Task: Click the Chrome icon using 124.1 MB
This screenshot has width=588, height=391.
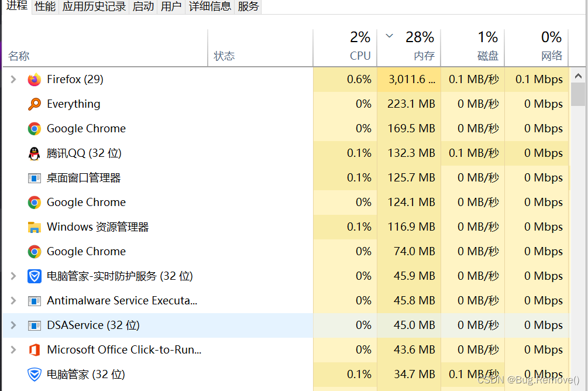Action: click(x=34, y=203)
